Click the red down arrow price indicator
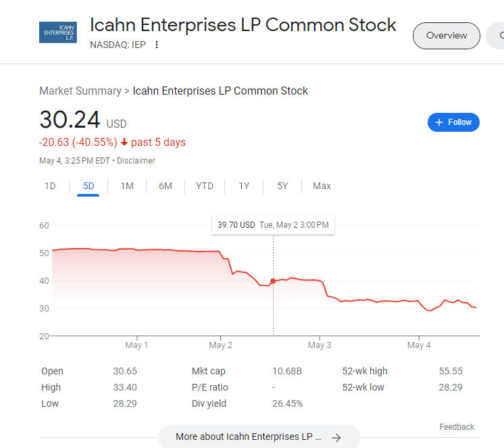This screenshot has height=448, width=504. click(124, 142)
